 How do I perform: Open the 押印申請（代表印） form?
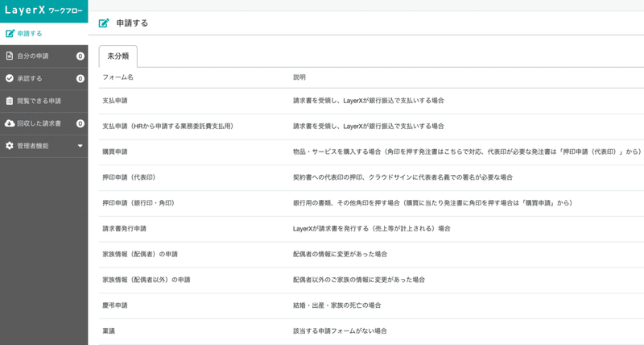tap(129, 177)
